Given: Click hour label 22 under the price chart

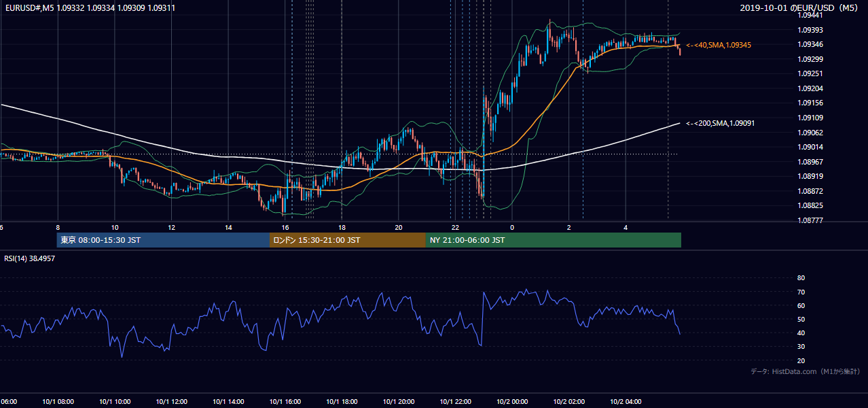Looking at the screenshot, I should pyautogui.click(x=455, y=228).
